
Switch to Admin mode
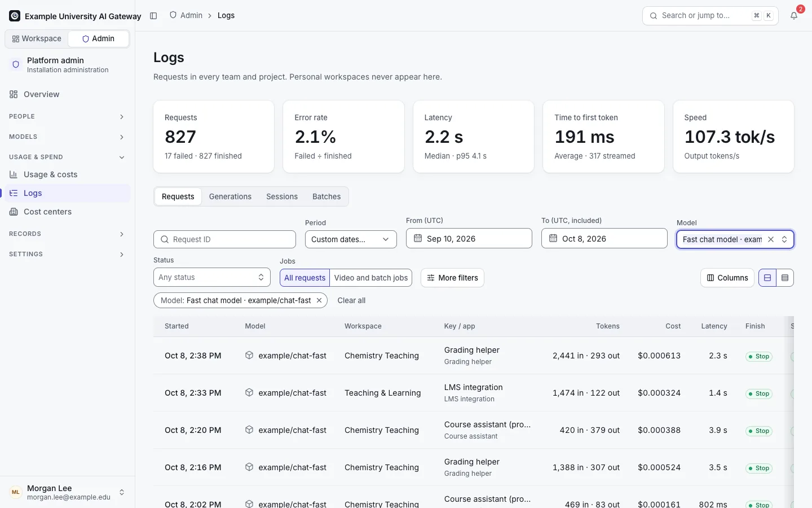tap(98, 39)
